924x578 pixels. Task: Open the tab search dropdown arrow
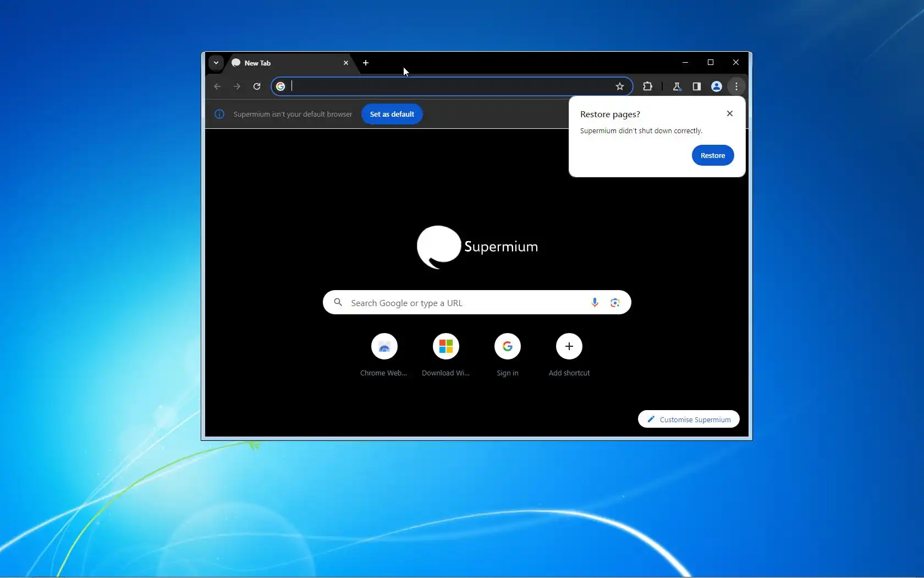(x=216, y=63)
